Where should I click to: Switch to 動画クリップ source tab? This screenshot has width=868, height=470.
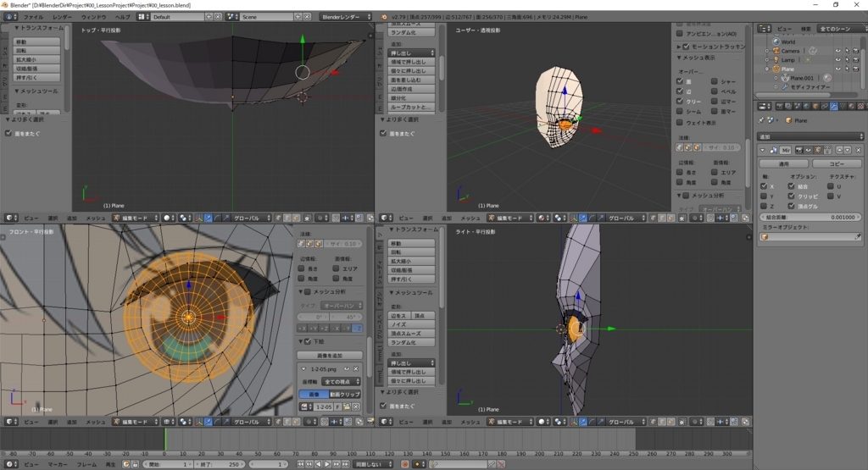345,395
